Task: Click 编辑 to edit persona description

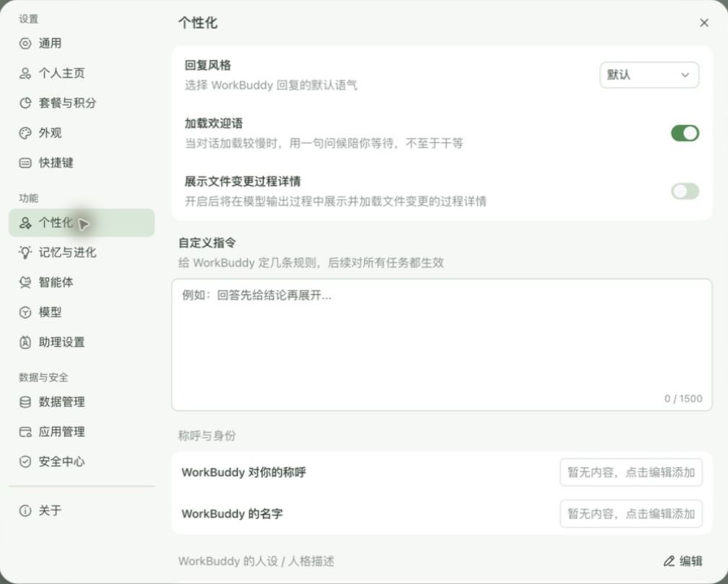Action: pyautogui.click(x=683, y=561)
